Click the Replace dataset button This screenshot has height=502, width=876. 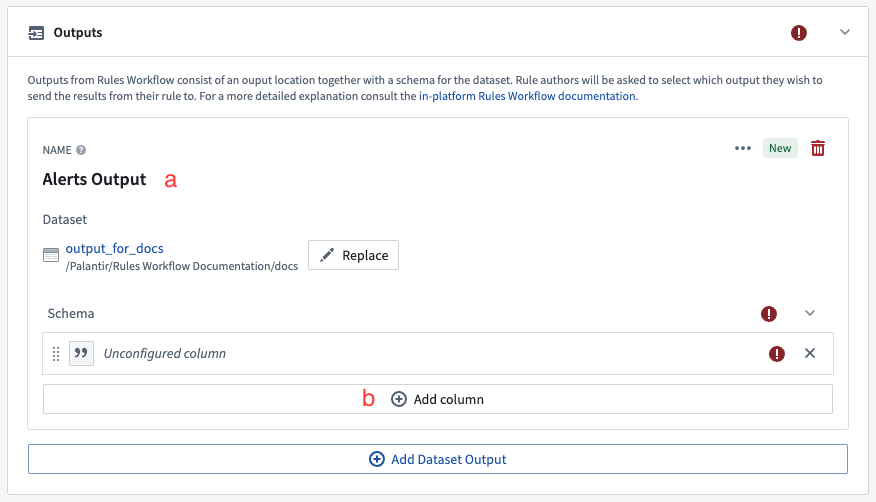coord(354,255)
